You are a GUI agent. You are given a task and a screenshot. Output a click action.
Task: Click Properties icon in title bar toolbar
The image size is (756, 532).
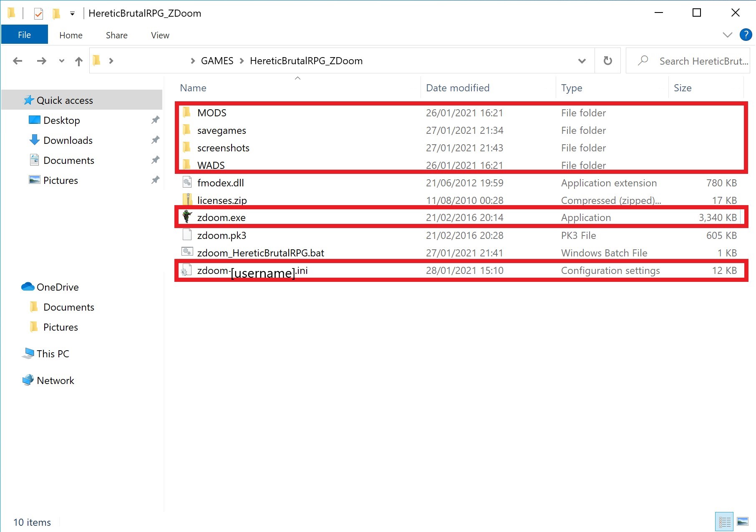(38, 14)
